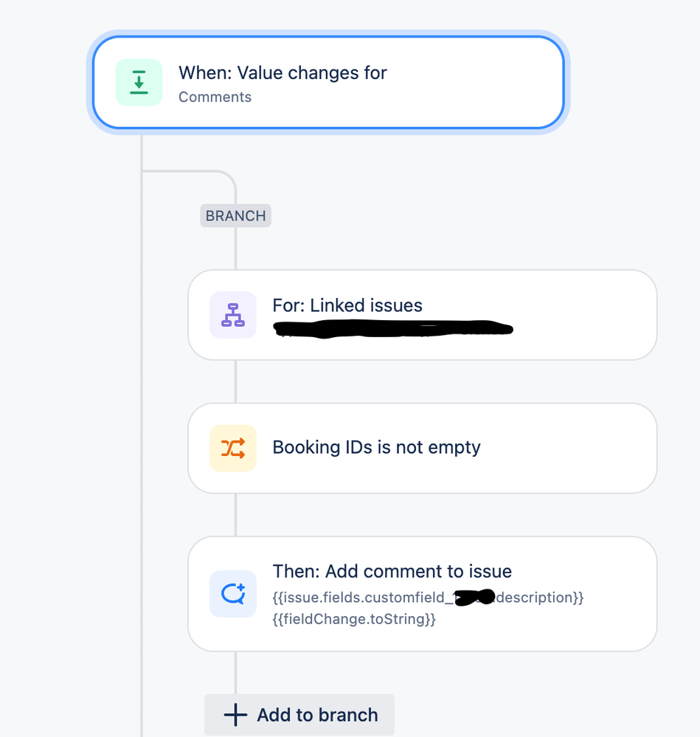Select the Linked issues branch icon

(x=232, y=314)
